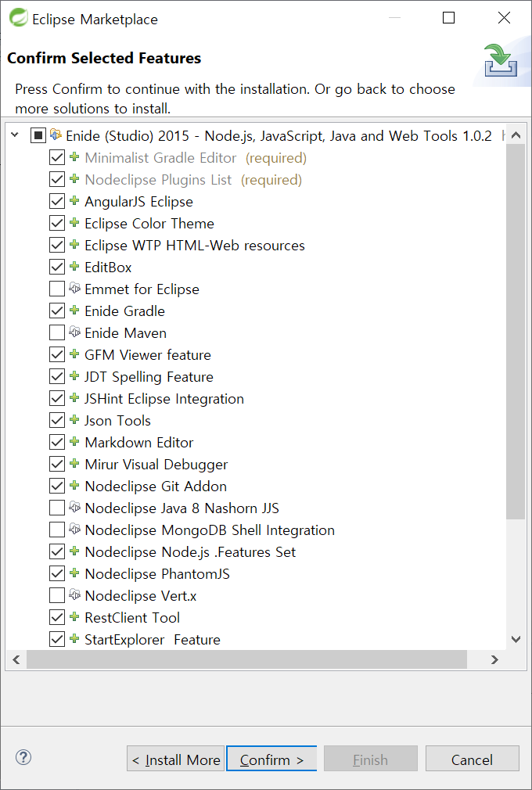Click the vertical scrollbar down arrow
The width and height of the screenshot is (532, 790).
pos(516,639)
